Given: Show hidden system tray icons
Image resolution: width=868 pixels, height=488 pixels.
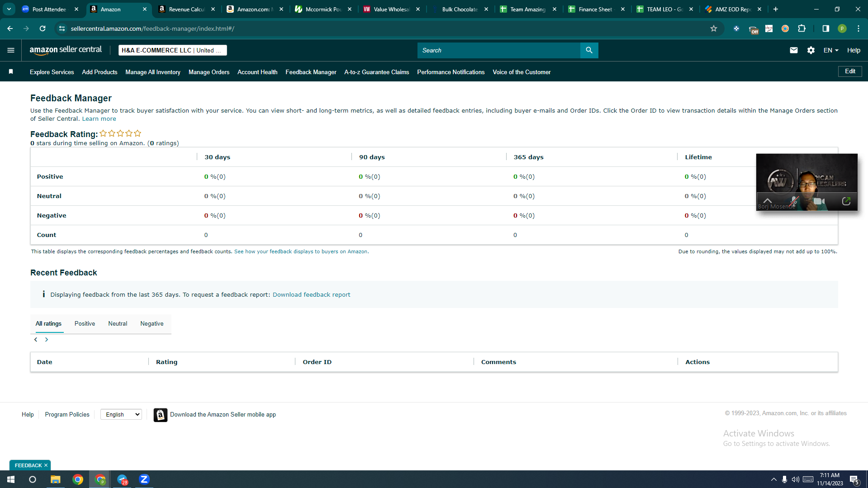Looking at the screenshot, I should (773, 479).
